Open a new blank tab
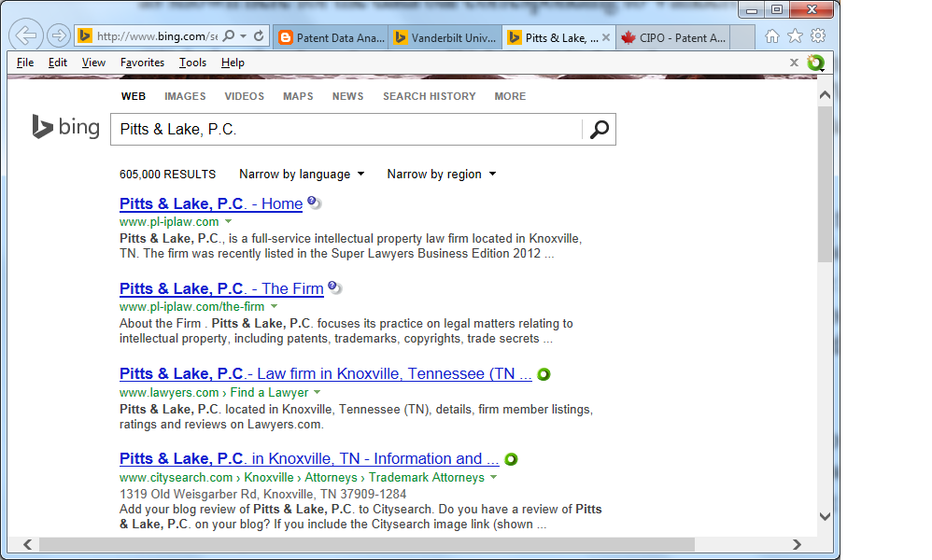This screenshot has height=560, width=932. pos(742,37)
